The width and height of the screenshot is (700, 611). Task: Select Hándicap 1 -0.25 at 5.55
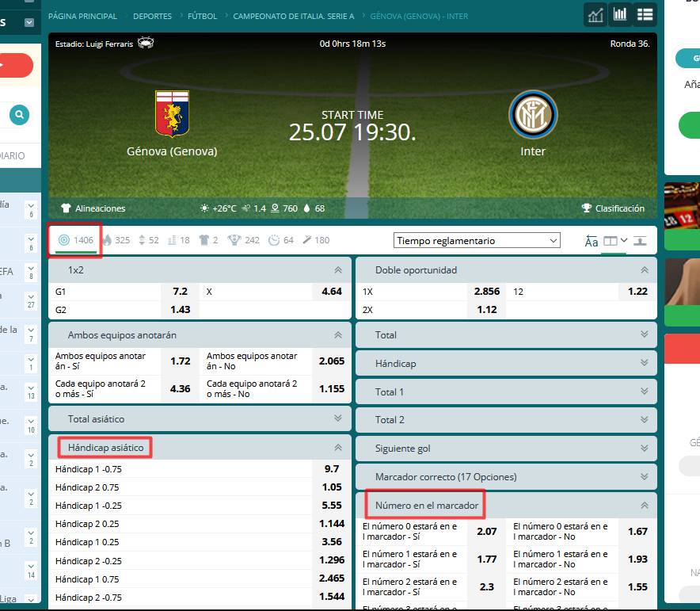(332, 506)
